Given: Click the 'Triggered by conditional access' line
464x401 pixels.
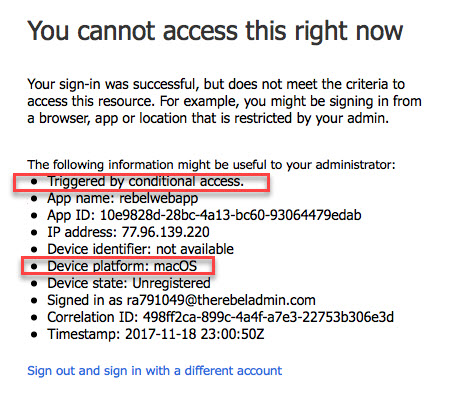Looking at the screenshot, I should tap(146, 181).
